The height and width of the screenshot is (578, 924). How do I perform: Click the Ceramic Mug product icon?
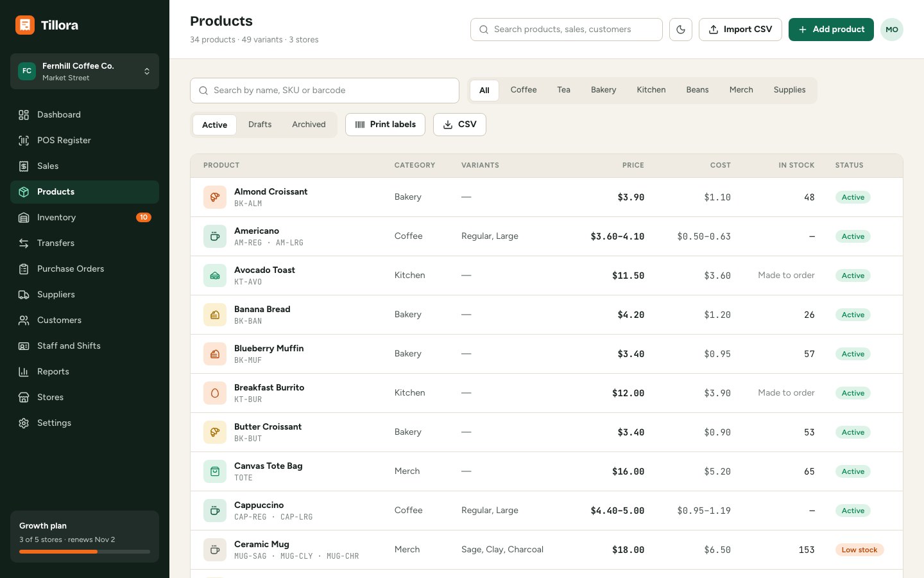click(x=215, y=550)
